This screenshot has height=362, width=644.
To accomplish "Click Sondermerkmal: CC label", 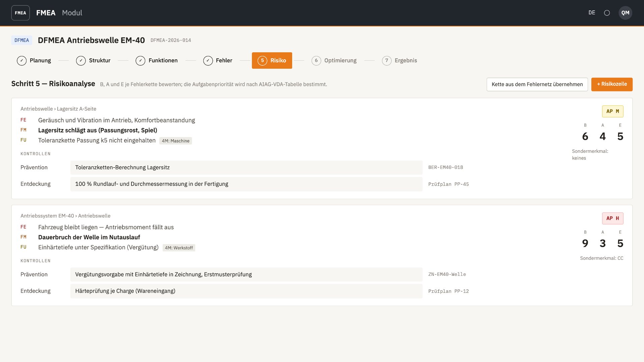I will (x=602, y=258).
